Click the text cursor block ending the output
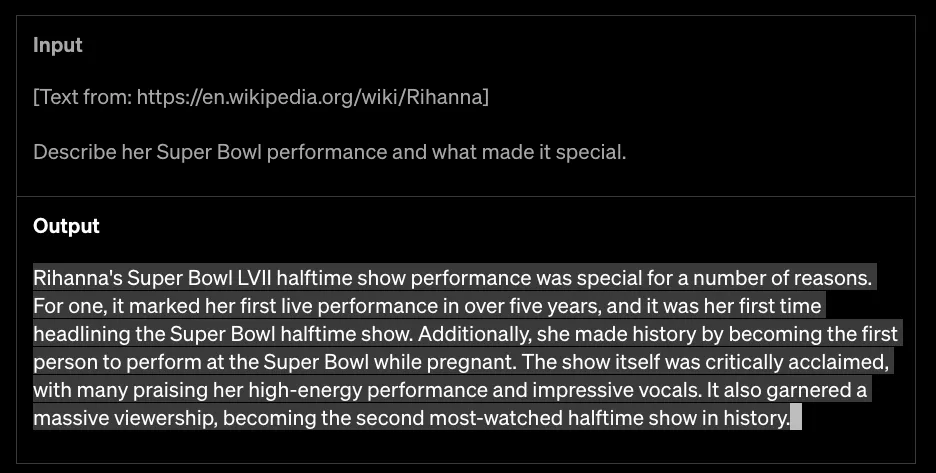This screenshot has width=936, height=473. 796,417
